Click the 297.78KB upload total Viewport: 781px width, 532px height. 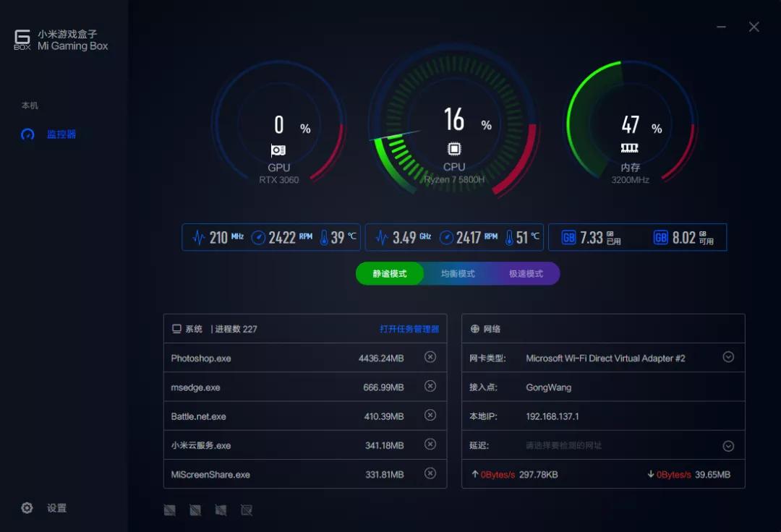click(538, 475)
